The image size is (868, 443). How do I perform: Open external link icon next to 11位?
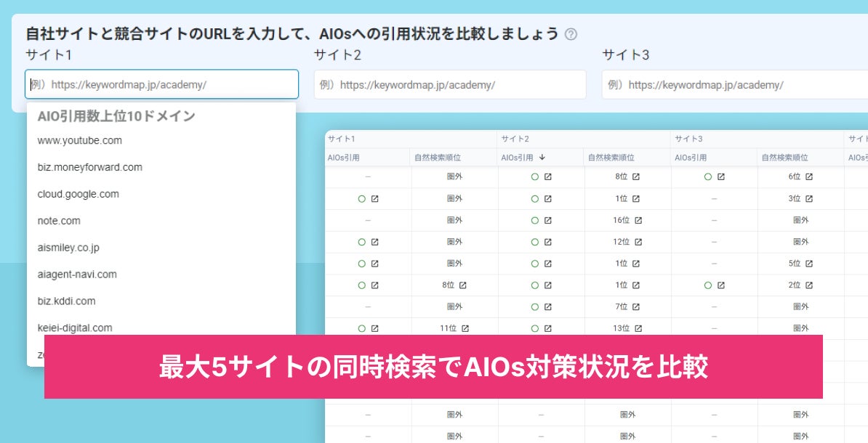(x=465, y=328)
